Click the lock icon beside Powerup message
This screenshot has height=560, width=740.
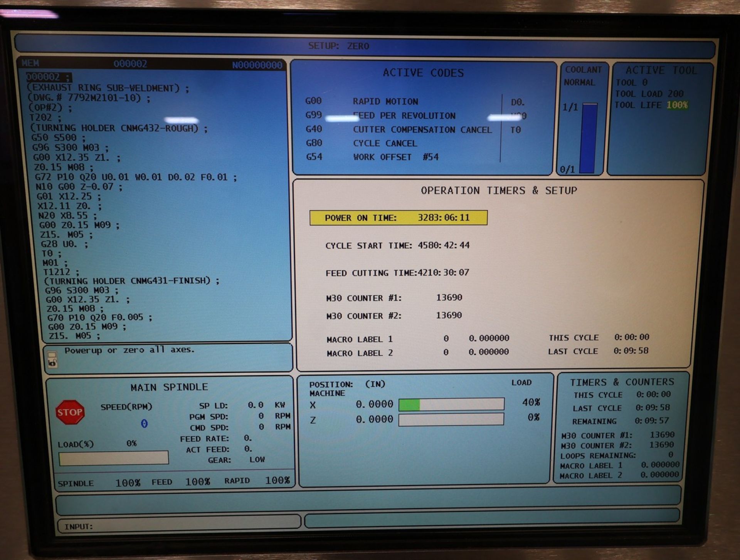tap(52, 359)
